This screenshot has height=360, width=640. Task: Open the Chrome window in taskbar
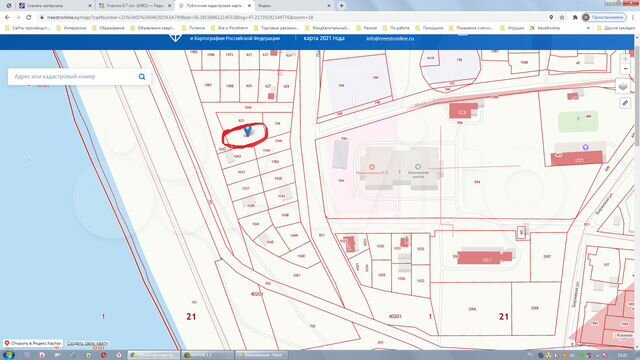(153, 355)
